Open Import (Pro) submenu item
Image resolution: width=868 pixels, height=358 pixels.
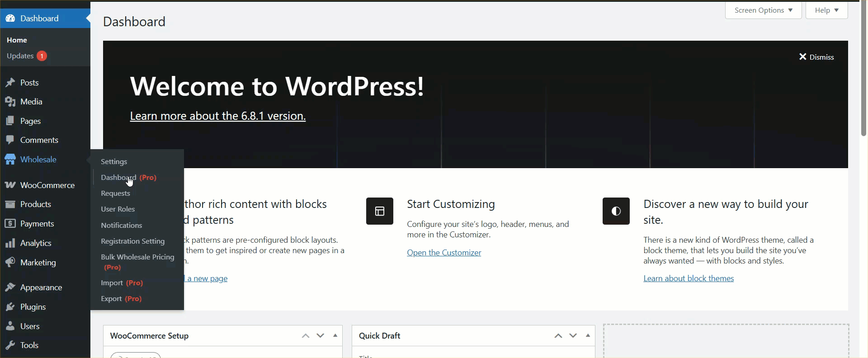pos(122,283)
